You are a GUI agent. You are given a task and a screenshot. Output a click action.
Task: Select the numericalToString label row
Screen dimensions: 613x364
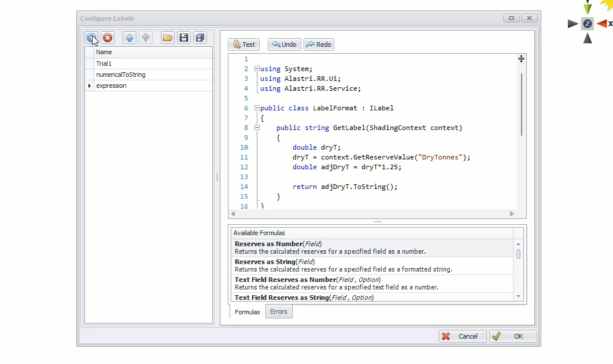pos(120,75)
